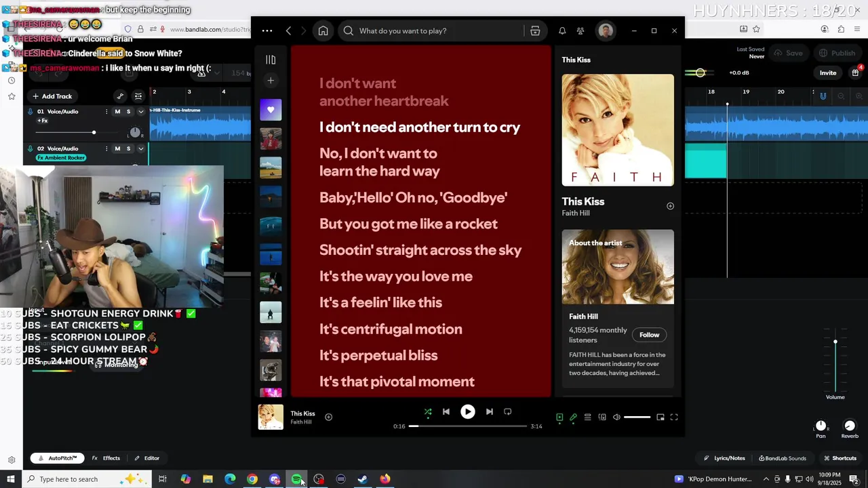Skip to next track in Spotify

point(490,411)
